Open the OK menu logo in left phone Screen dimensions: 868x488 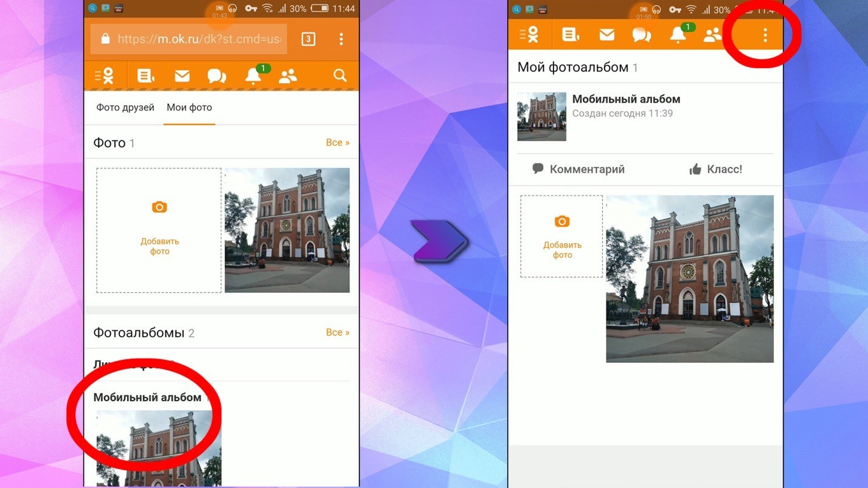coord(105,76)
